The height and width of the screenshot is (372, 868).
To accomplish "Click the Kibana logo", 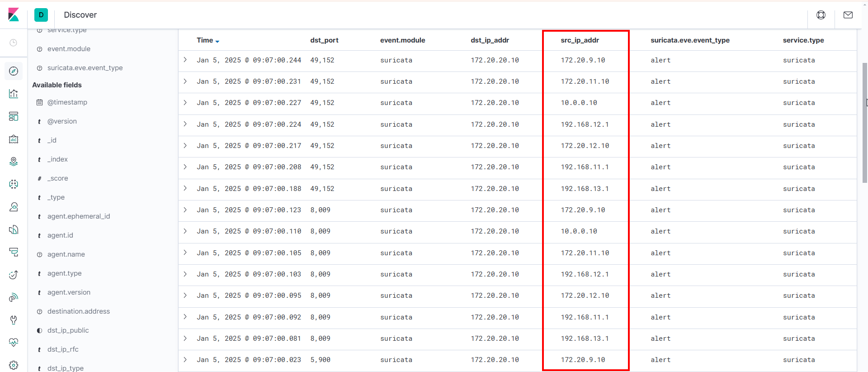I will pos(14,14).
